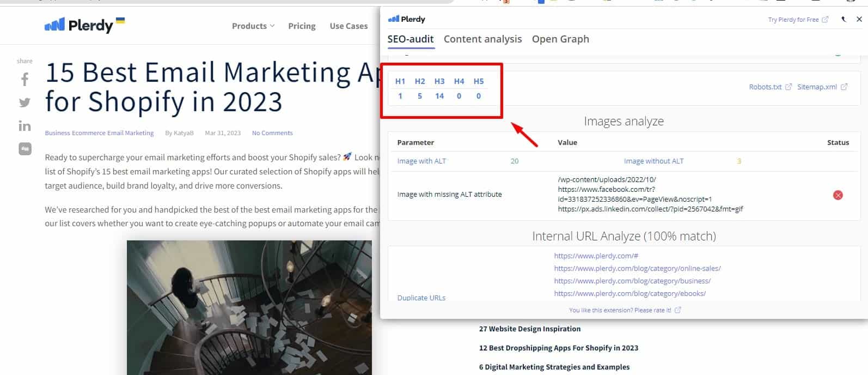This screenshot has height=375, width=868.
Task: Click the pin icon in extension header
Action: coord(843,19)
